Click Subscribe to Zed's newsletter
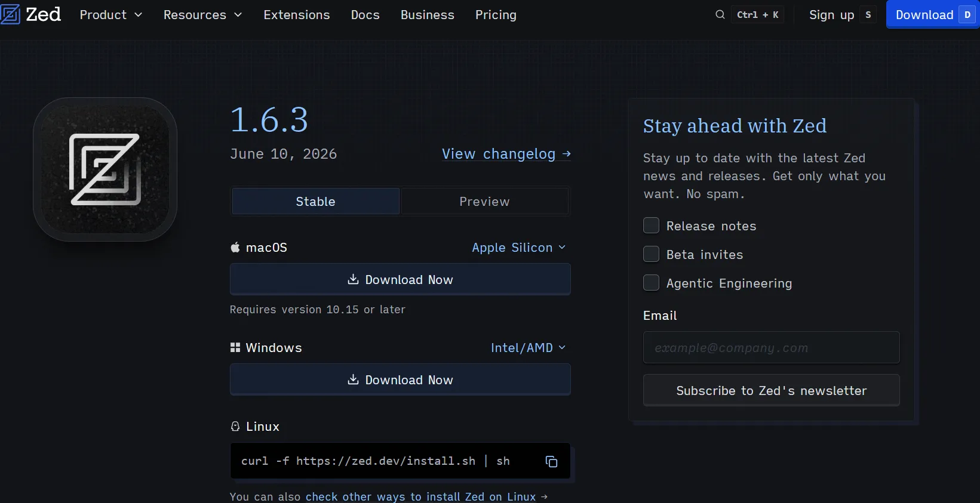980x503 pixels. [771, 390]
